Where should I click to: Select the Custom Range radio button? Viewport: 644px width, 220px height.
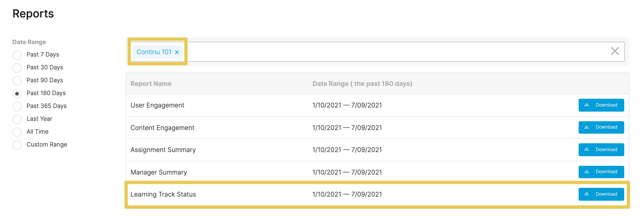tap(17, 145)
